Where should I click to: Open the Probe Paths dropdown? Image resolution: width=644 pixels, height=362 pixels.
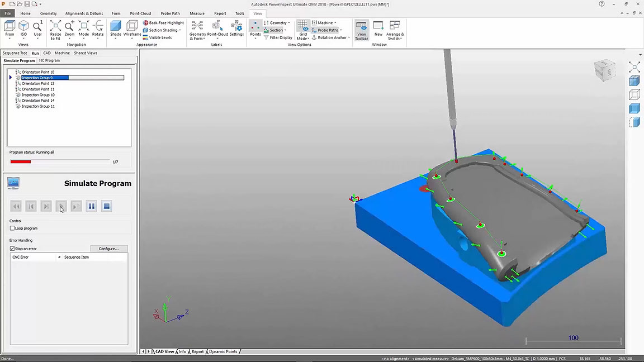pos(341,30)
